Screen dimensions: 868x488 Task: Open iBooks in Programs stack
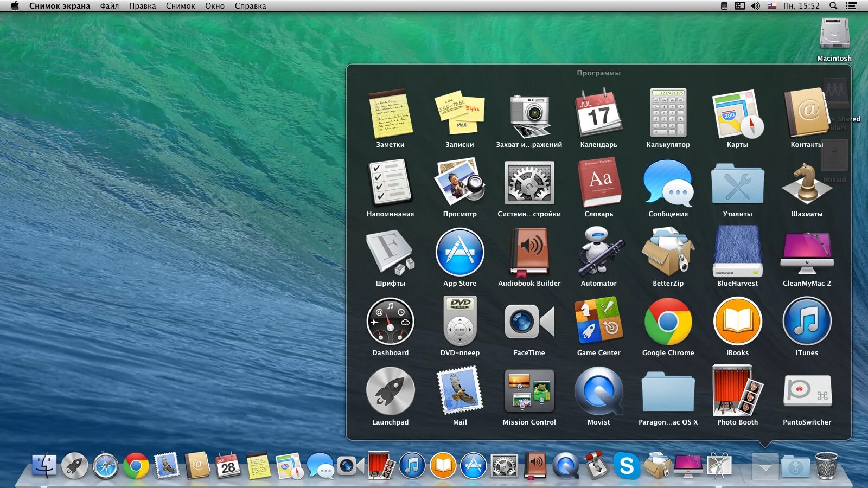click(737, 322)
